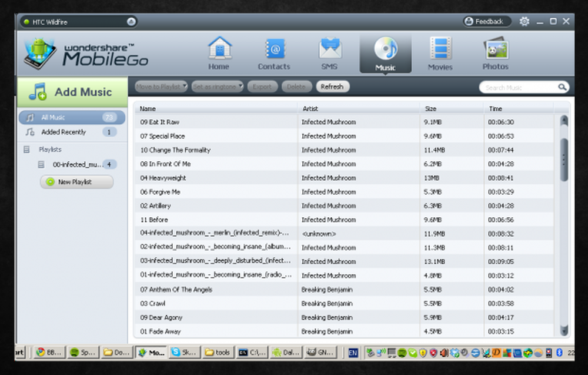The width and height of the screenshot is (588, 375).
Task: Select the song 03 Crawl
Action: coord(344,303)
